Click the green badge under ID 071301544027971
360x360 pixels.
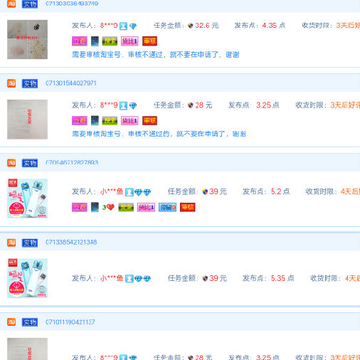[x=110, y=121]
